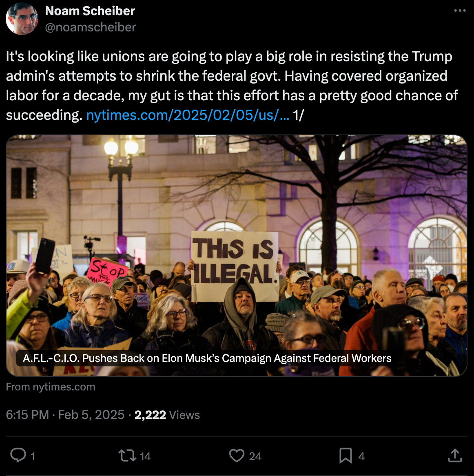Click the share upload icon
474x476 pixels.
455,455
